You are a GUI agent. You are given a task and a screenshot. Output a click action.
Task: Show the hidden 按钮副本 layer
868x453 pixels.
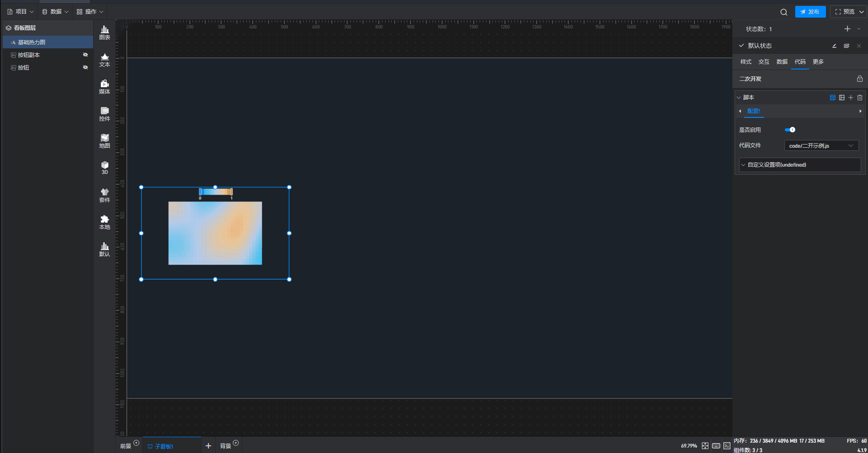click(85, 55)
